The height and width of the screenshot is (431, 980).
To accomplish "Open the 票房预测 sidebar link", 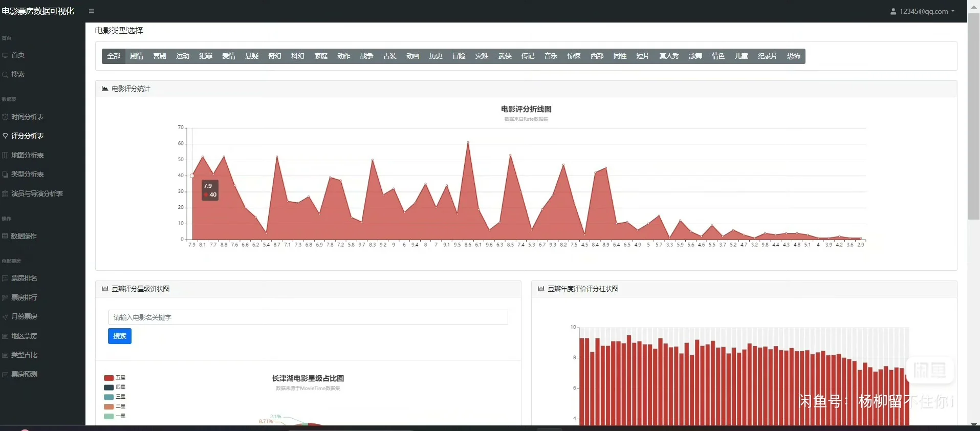I will pos(24,374).
